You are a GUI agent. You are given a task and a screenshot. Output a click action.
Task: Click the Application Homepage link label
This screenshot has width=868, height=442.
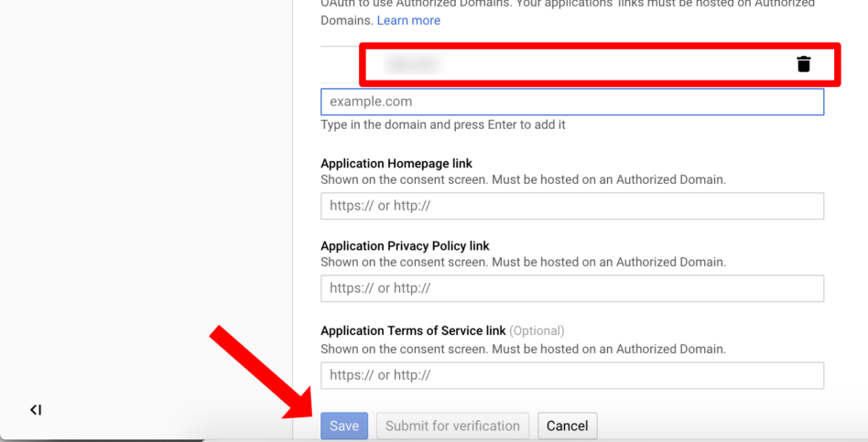[x=396, y=164]
